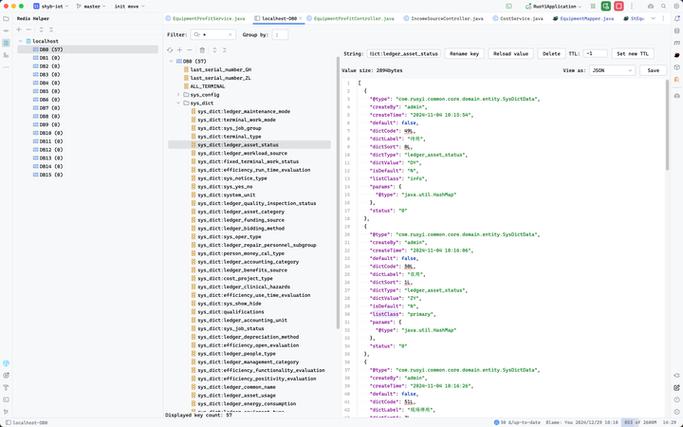Switch to the CostService.java tab

click(x=517, y=19)
